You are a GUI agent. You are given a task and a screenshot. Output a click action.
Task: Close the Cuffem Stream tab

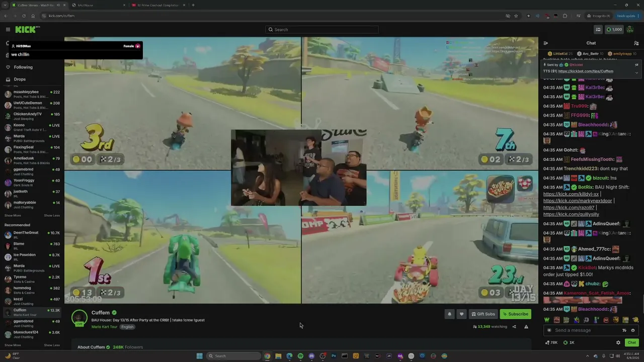(64, 5)
